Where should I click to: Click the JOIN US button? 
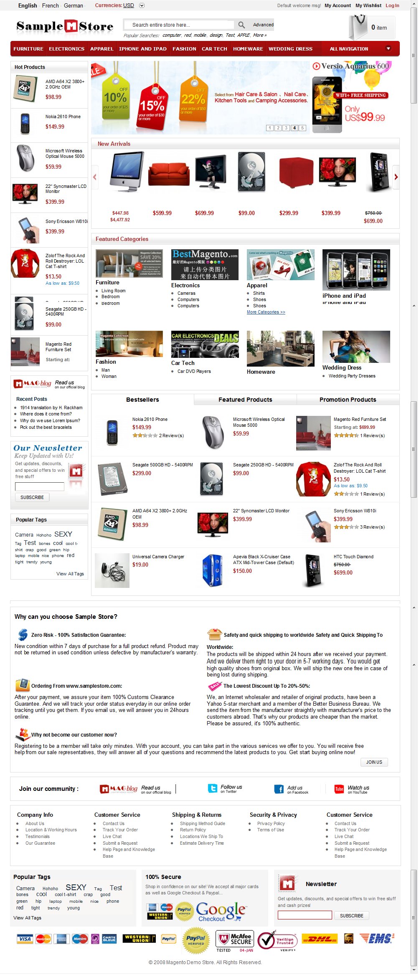tap(374, 762)
